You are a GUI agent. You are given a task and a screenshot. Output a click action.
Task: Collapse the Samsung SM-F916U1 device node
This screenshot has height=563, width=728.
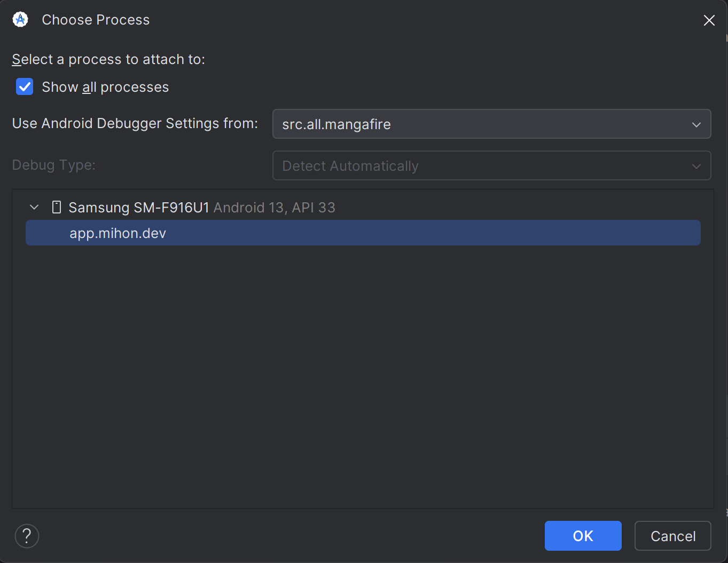pos(34,207)
